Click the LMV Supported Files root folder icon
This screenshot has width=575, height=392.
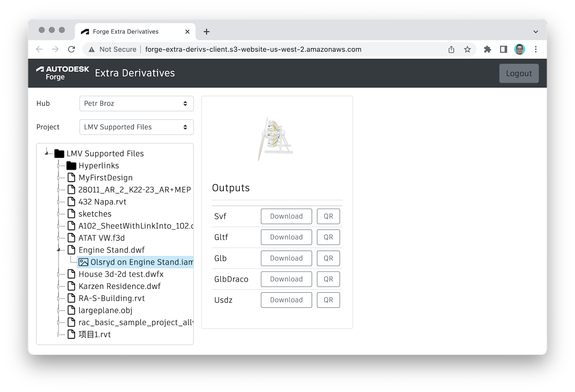pyautogui.click(x=59, y=154)
